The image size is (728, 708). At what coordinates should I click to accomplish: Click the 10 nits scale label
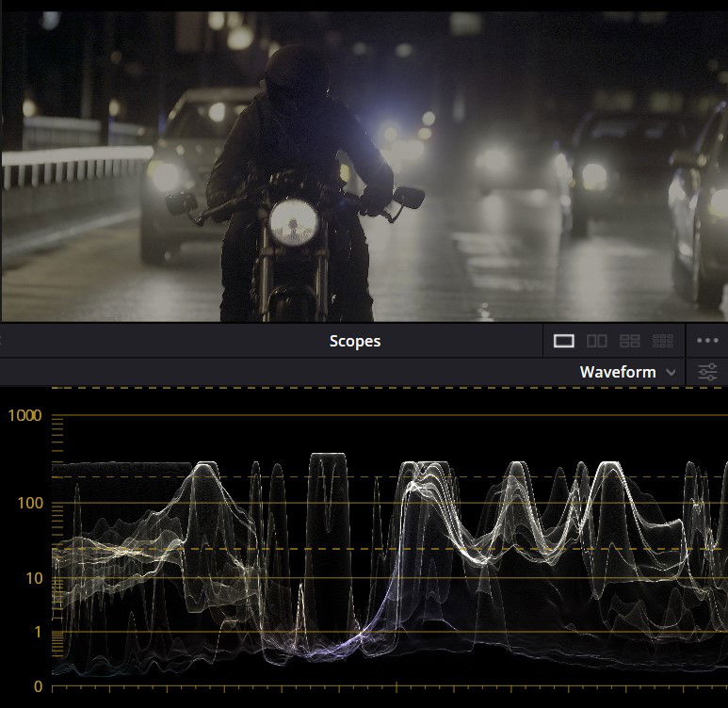click(x=35, y=578)
